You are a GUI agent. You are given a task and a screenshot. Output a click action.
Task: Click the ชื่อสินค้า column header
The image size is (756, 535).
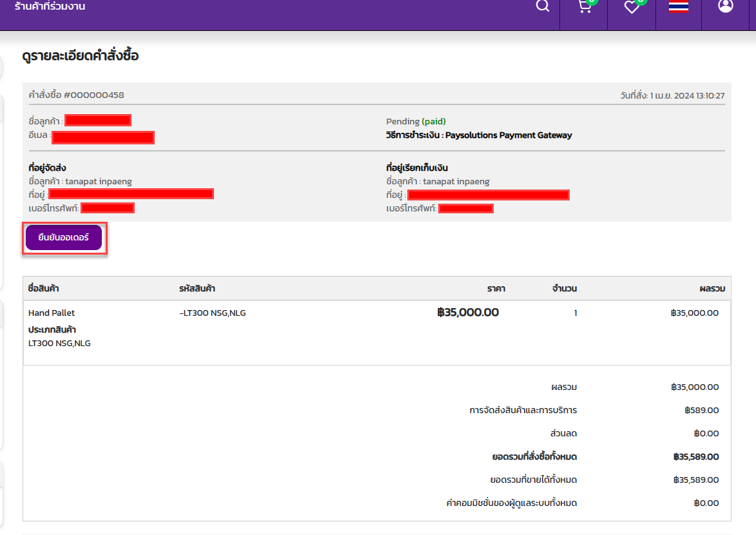pyautogui.click(x=44, y=288)
